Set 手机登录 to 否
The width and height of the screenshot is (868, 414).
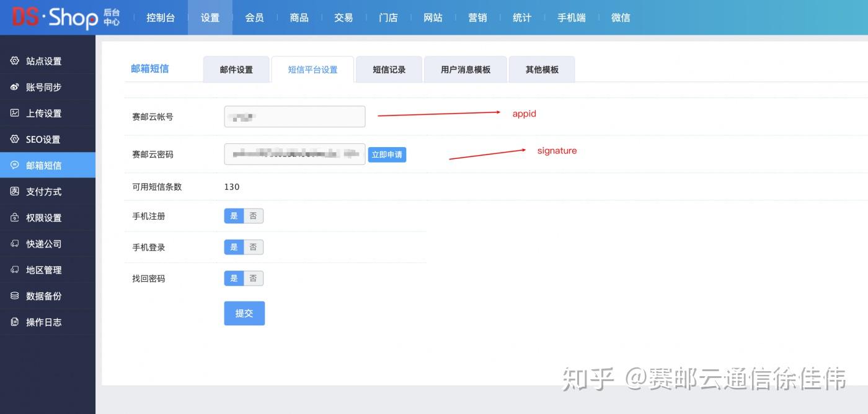click(x=253, y=247)
